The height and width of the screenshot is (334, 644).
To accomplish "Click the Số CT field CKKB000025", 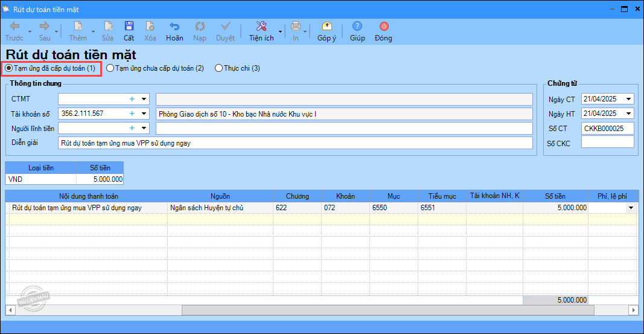I will [x=607, y=129].
